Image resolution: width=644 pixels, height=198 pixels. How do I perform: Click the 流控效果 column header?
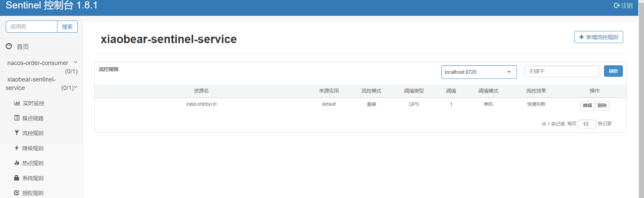536,91
